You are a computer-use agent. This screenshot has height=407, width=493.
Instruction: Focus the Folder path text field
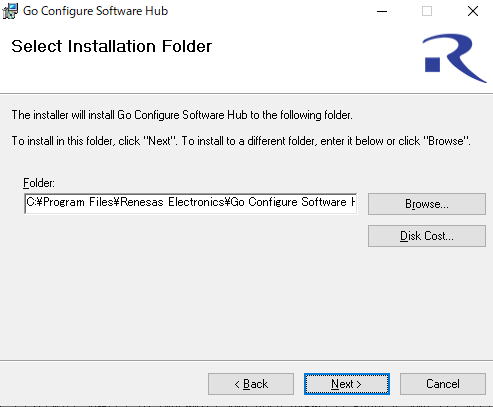191,203
